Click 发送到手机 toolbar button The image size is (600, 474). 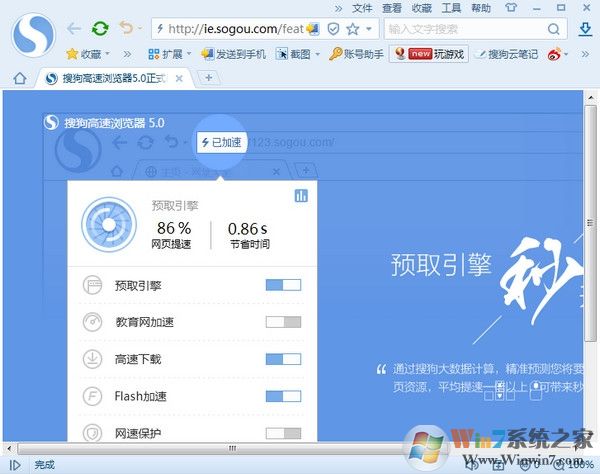(x=233, y=54)
